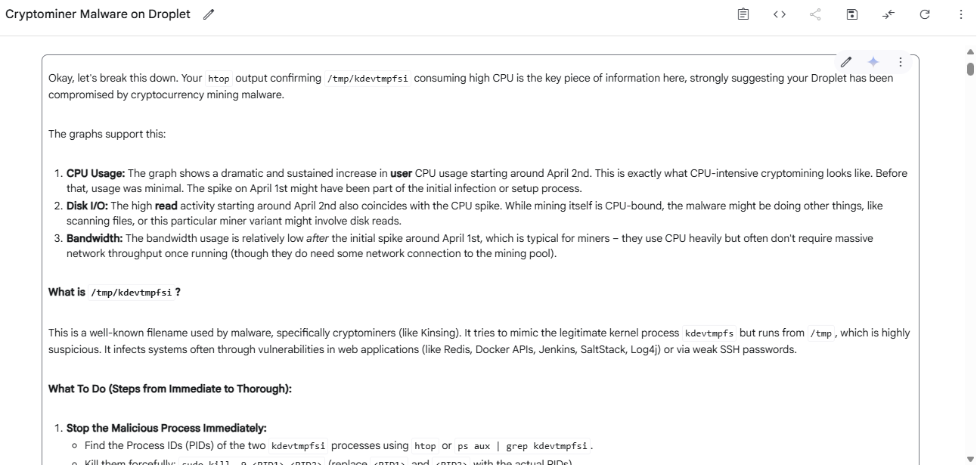This screenshot has height=471, width=980.
Task: Click the "What is /tmp/kdevtmpfsi?" heading
Action: coord(114,293)
